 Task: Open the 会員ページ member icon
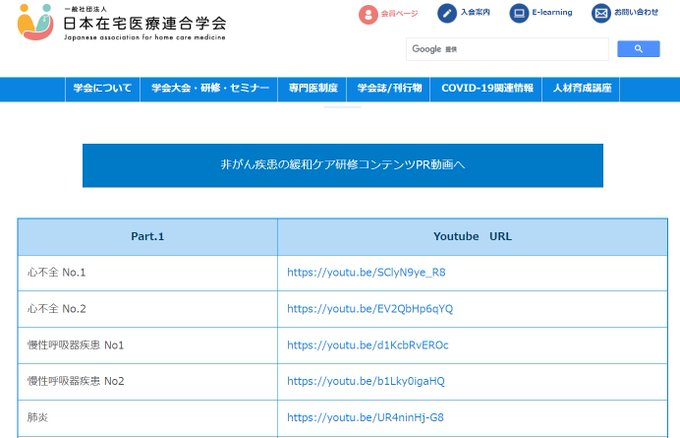(368, 14)
